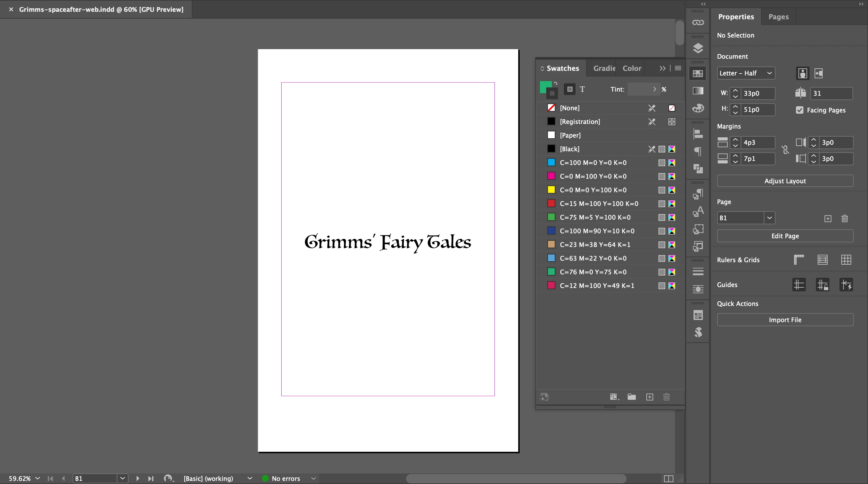Viewport: 868px width, 484px height.
Task: Toggle the margins chain link icon
Action: [x=785, y=150]
